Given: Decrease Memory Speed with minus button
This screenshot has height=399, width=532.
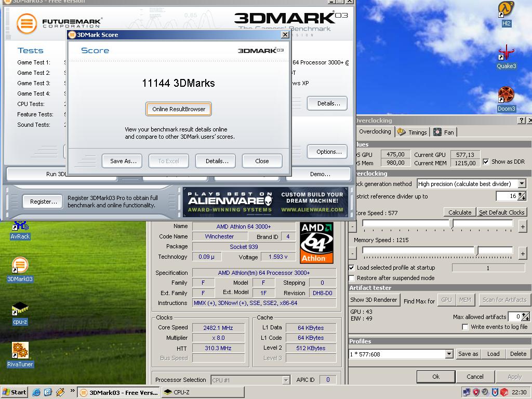Looking at the screenshot, I should [353, 254].
